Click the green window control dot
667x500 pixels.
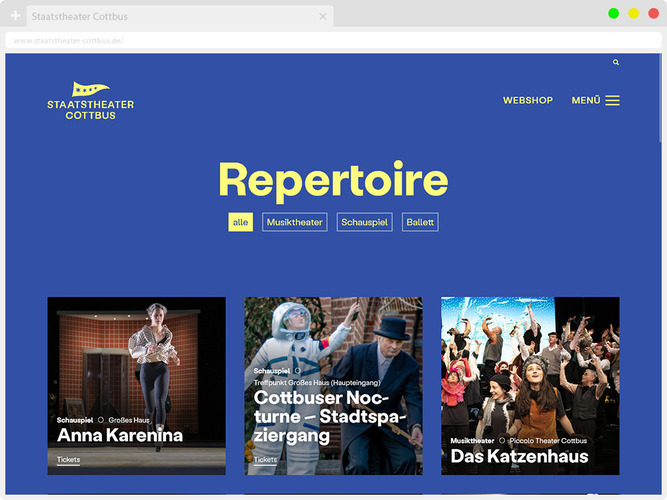[x=613, y=14]
